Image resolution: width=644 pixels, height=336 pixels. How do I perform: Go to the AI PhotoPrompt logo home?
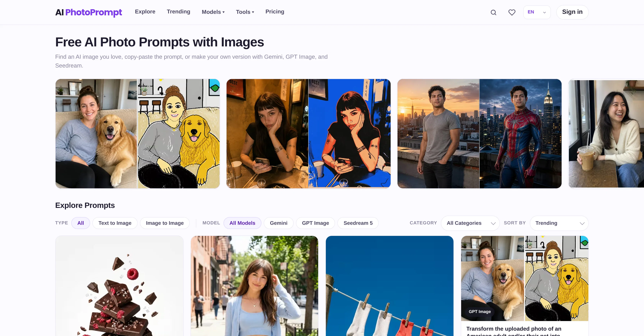click(89, 12)
